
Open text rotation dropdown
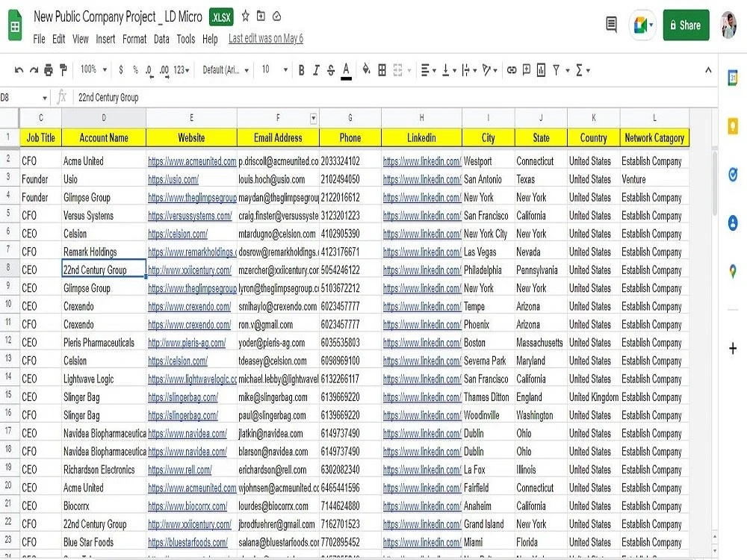click(489, 70)
